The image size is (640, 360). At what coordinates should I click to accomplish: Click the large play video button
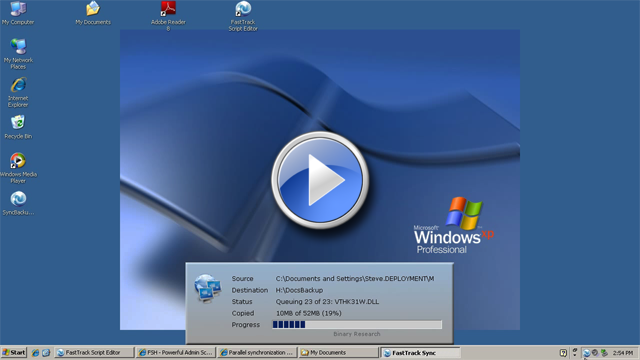tap(320, 180)
